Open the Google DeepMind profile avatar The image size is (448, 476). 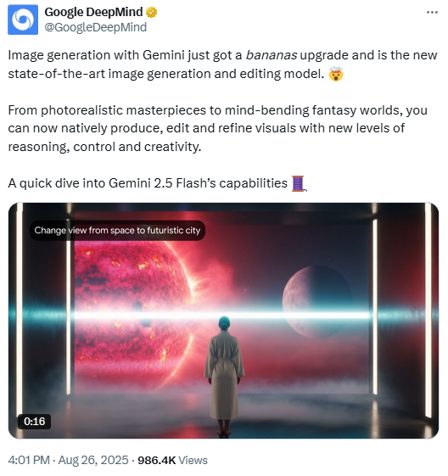coord(23,20)
